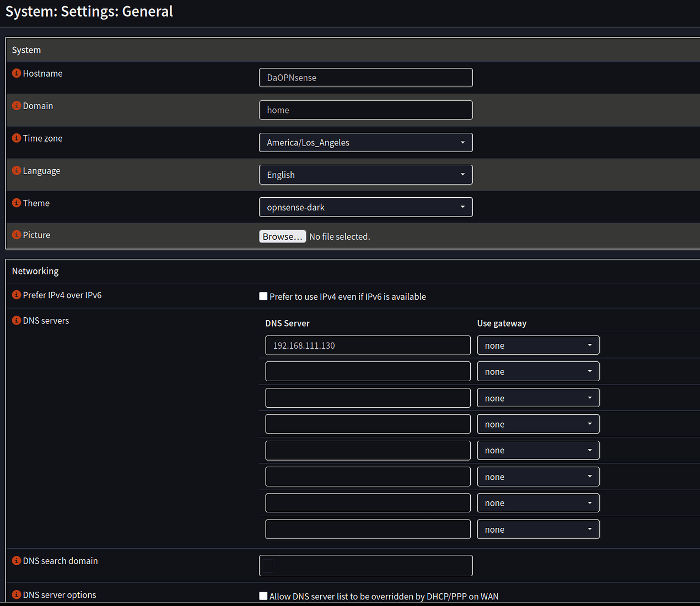
Task: Open the Time zone dropdown
Action: 365,142
